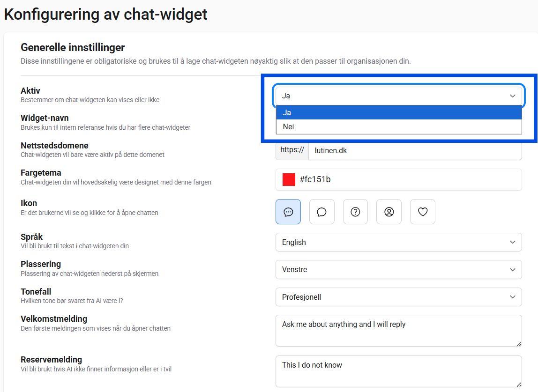The image size is (538, 392).
Task: Click the lutinen.dk domain input field
Action: pyautogui.click(x=415, y=150)
